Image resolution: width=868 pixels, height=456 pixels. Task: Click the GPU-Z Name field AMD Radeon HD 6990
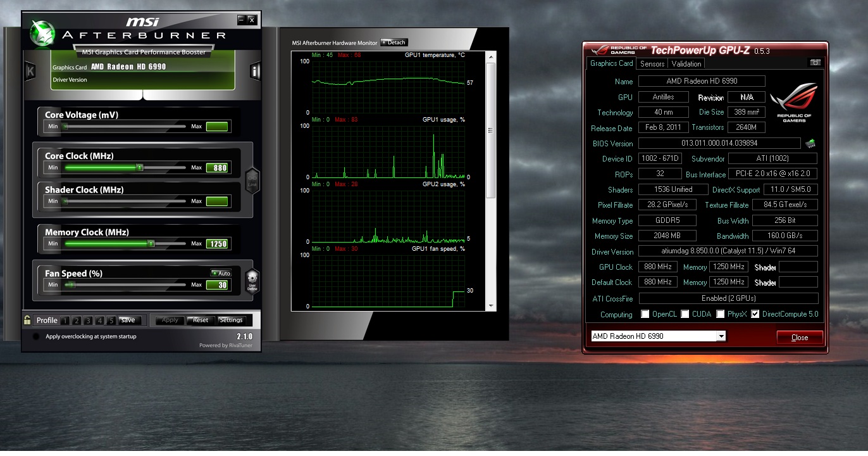coord(702,81)
